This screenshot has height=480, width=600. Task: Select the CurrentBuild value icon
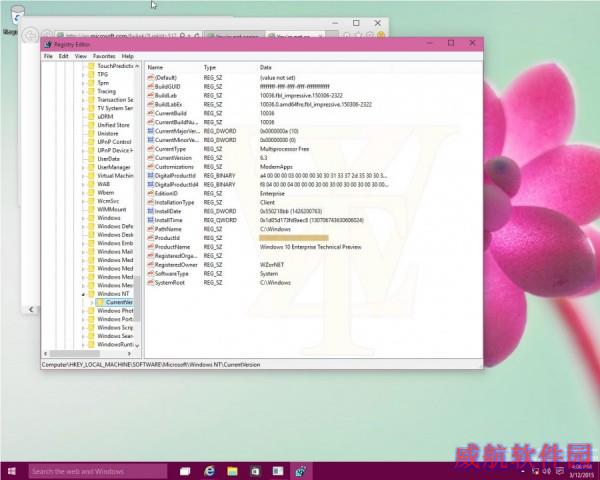(150, 113)
